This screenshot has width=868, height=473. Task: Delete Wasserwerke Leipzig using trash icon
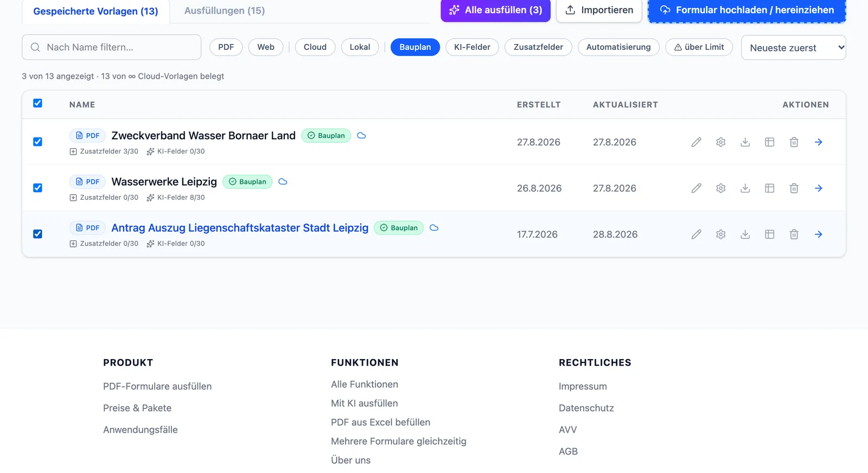(x=794, y=188)
